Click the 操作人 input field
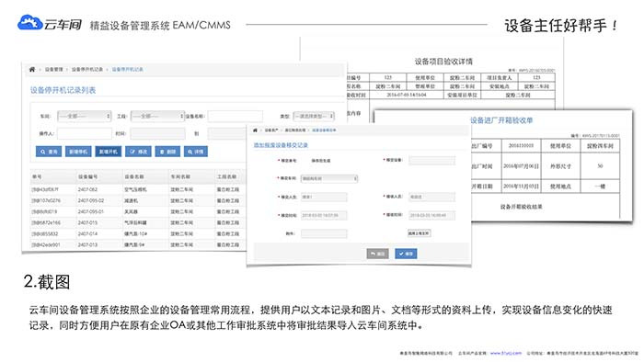Image resolution: width=644 pixels, height=362 pixels. click(x=85, y=133)
